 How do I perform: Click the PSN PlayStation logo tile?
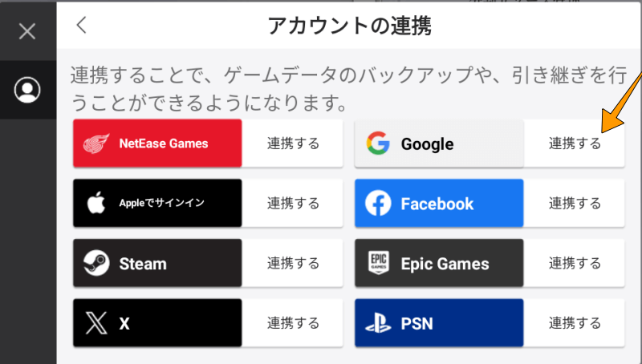(439, 323)
